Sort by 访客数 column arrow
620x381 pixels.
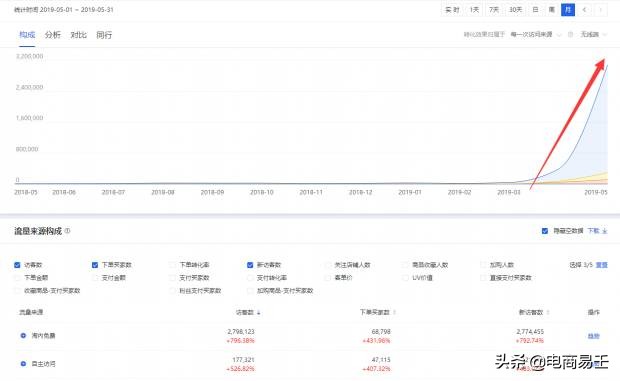[259, 313]
